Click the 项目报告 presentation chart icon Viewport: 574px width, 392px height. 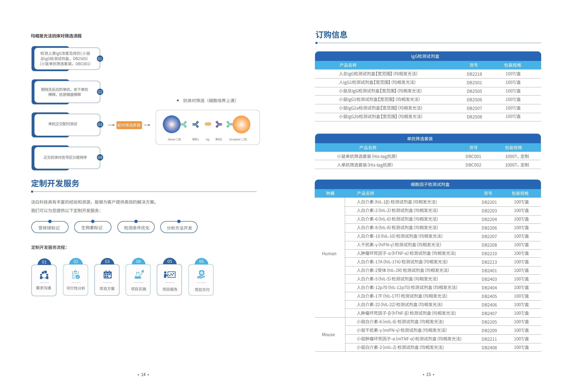(x=170, y=274)
